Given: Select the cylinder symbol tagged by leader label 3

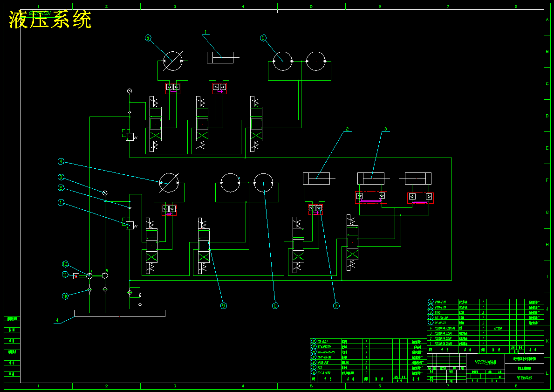Looking at the screenshot, I should [371, 179].
